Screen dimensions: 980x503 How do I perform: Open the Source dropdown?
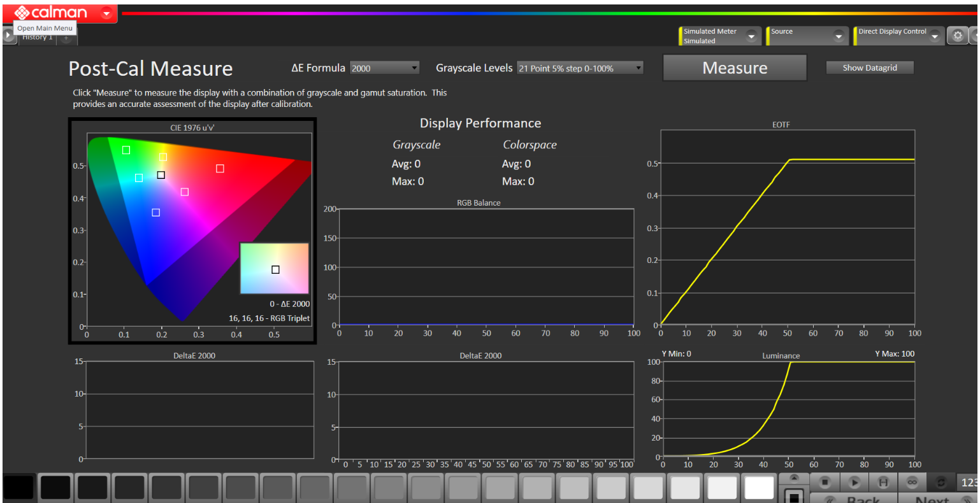(839, 36)
